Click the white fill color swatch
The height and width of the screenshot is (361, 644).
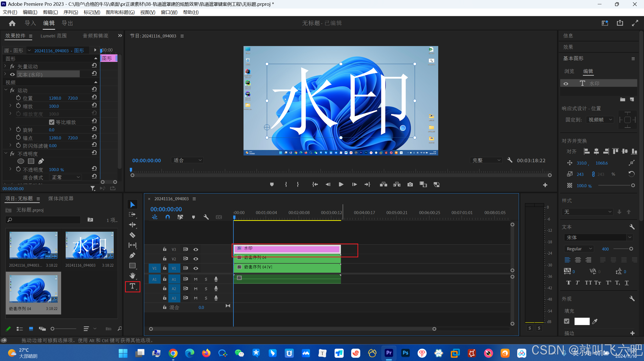pos(582,321)
